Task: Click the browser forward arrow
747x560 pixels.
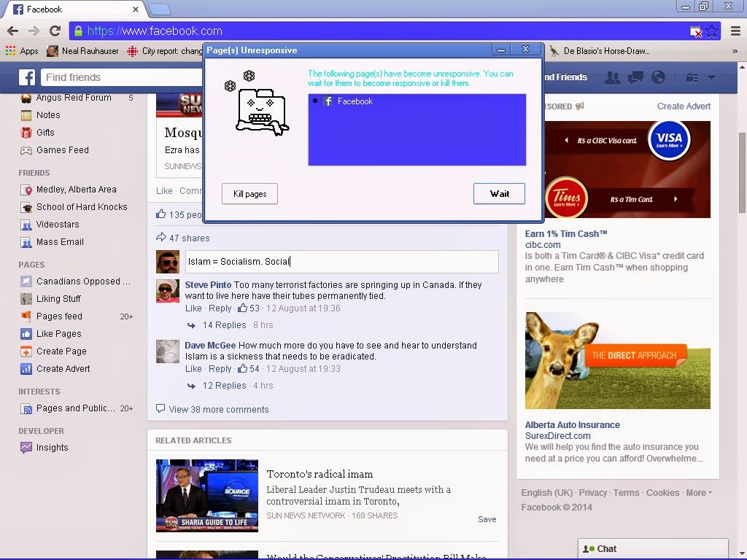Action: click(x=34, y=31)
